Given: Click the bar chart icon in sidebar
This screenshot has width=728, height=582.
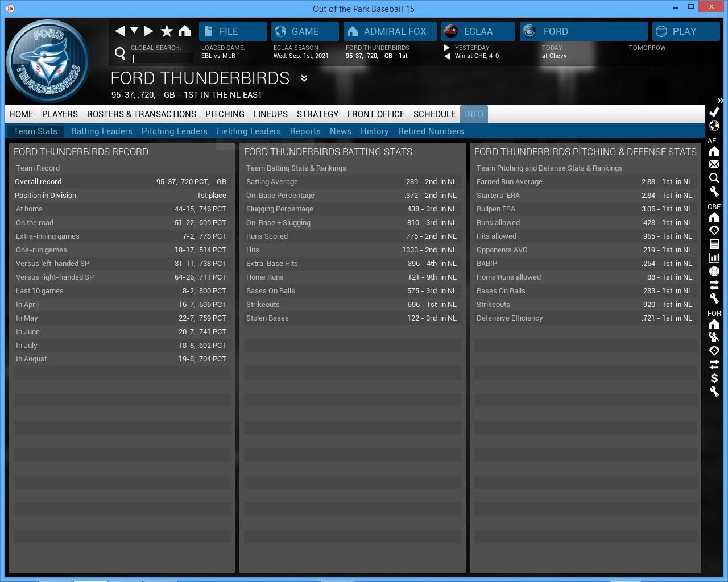Looking at the screenshot, I should tap(714, 257).
